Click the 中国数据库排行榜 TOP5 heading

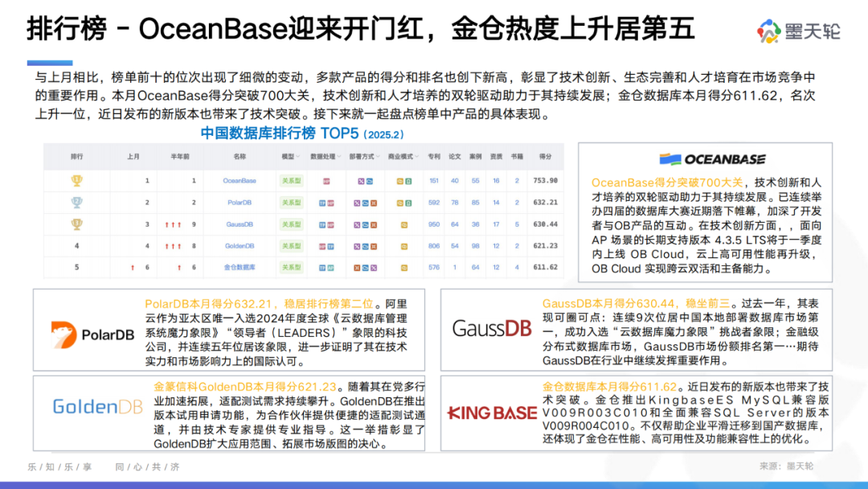coord(302,134)
